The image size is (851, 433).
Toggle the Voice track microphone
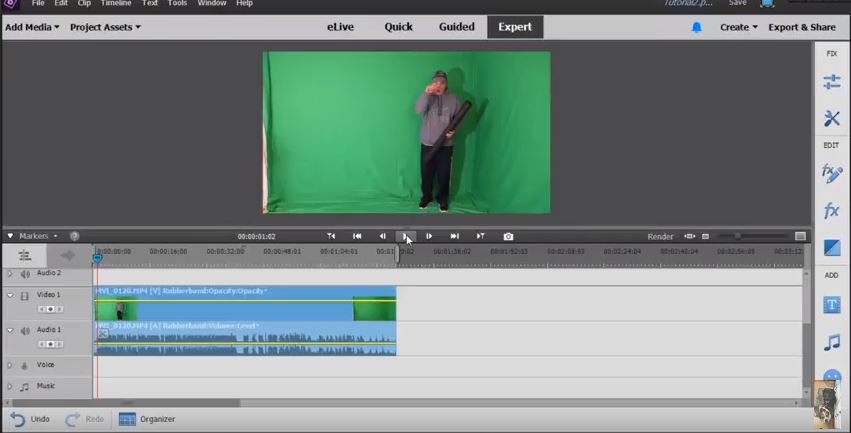point(24,365)
